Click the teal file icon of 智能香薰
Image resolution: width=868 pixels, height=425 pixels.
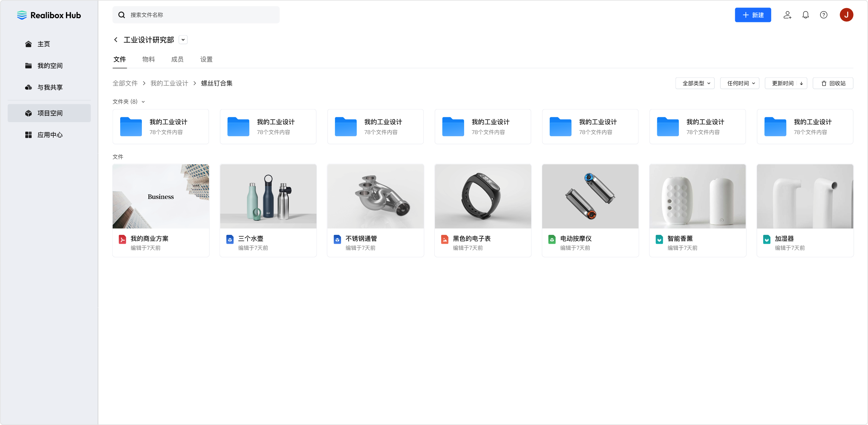pos(659,240)
